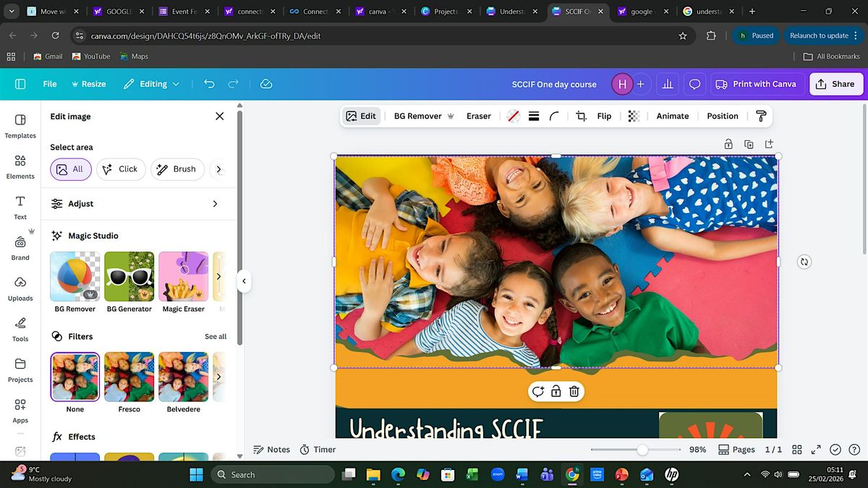Open the transparency checkerboard icon

coord(634,116)
